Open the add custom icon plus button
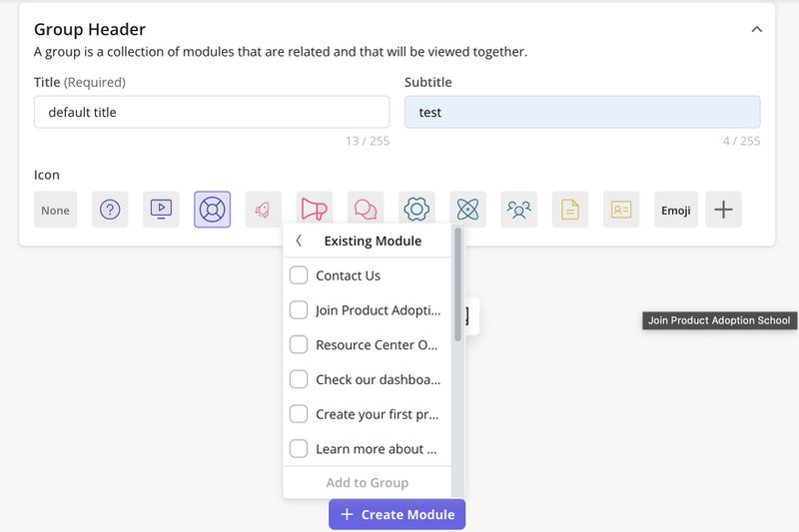The width and height of the screenshot is (799, 532). coord(724,210)
